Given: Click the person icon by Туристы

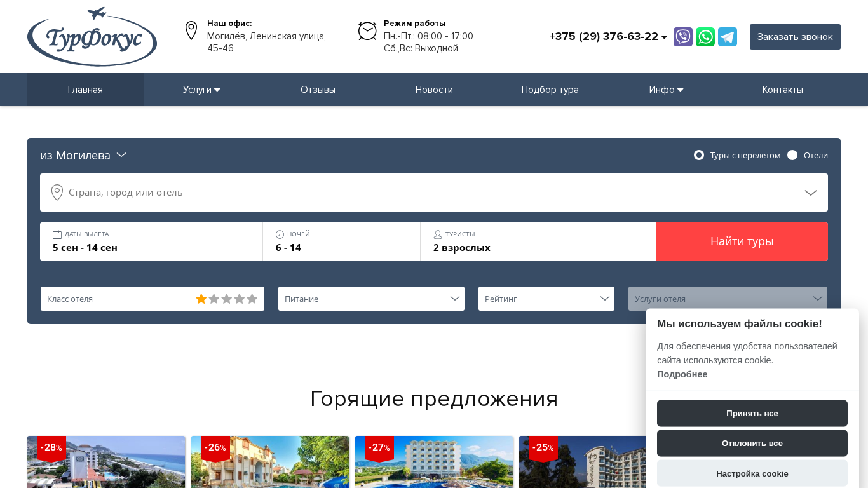Looking at the screenshot, I should click(x=438, y=234).
